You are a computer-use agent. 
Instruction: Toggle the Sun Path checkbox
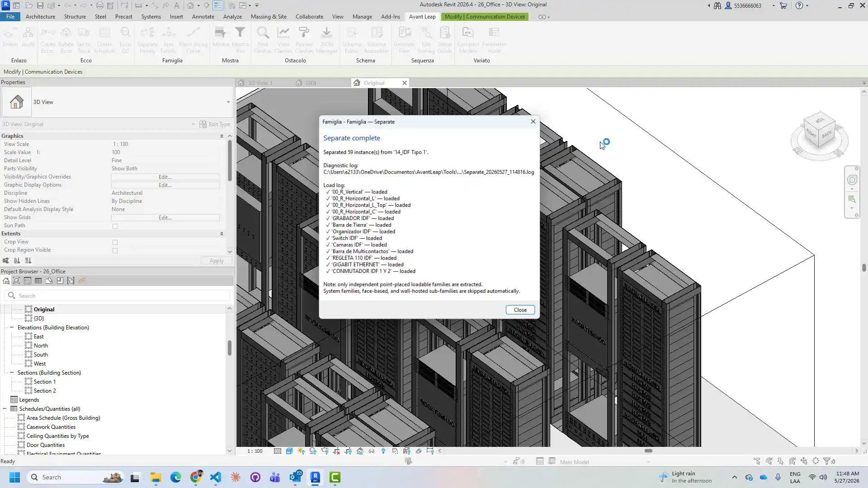115,226
